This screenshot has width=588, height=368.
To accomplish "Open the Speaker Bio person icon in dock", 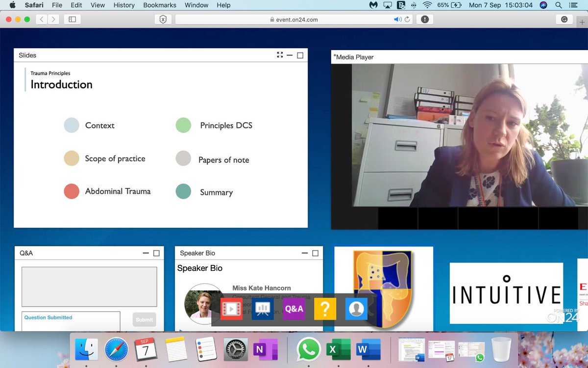I will coord(356,309).
